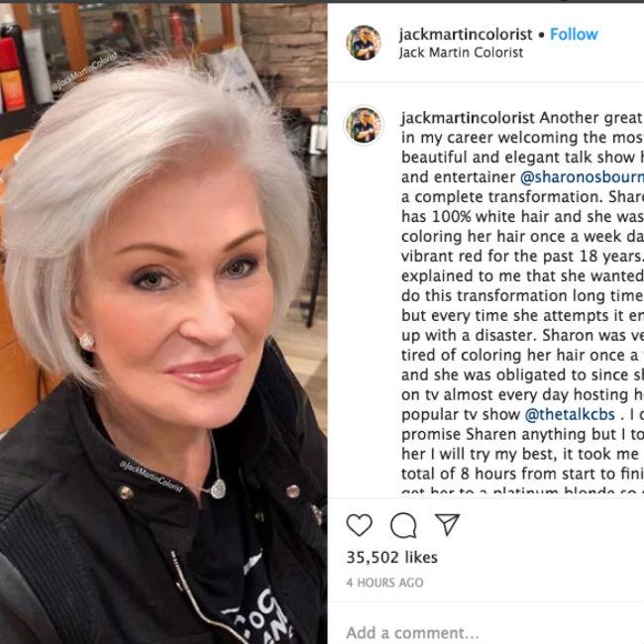Open comments with the speech bubble icon
Screen dimensions: 644x644
click(x=403, y=525)
